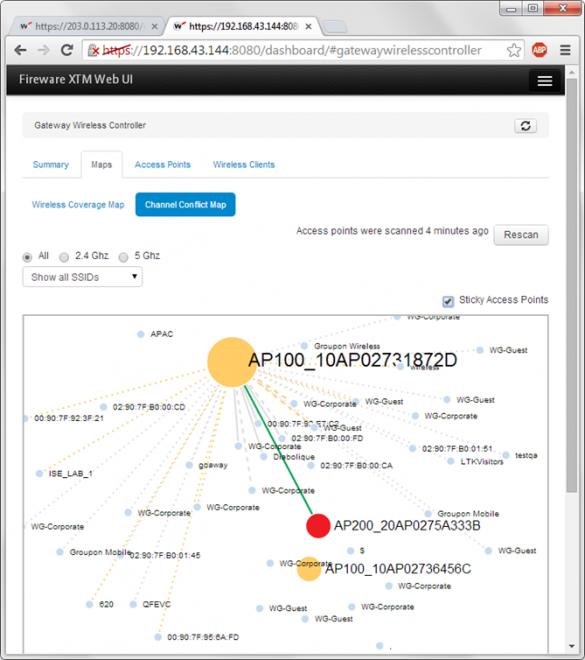Open the ABP AdBlock extension icon
The image size is (585, 660).
[x=539, y=51]
